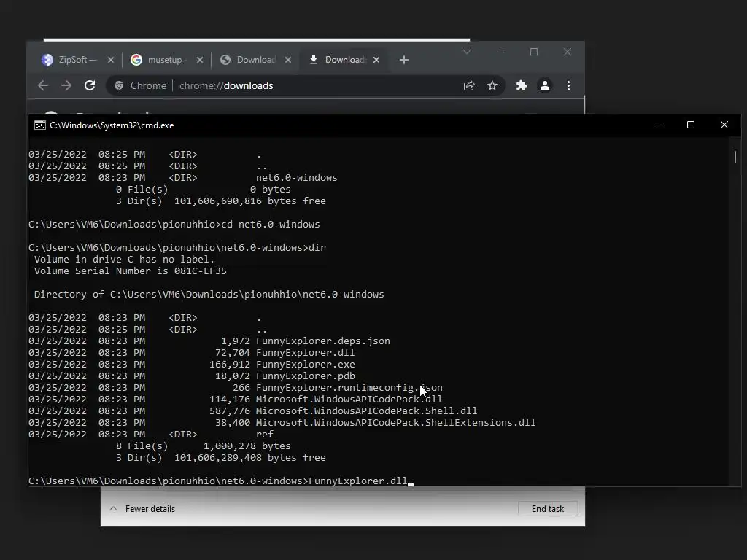The width and height of the screenshot is (747, 560).
Task: Click the cmd.exe scrollbar thumb
Action: coord(735,157)
